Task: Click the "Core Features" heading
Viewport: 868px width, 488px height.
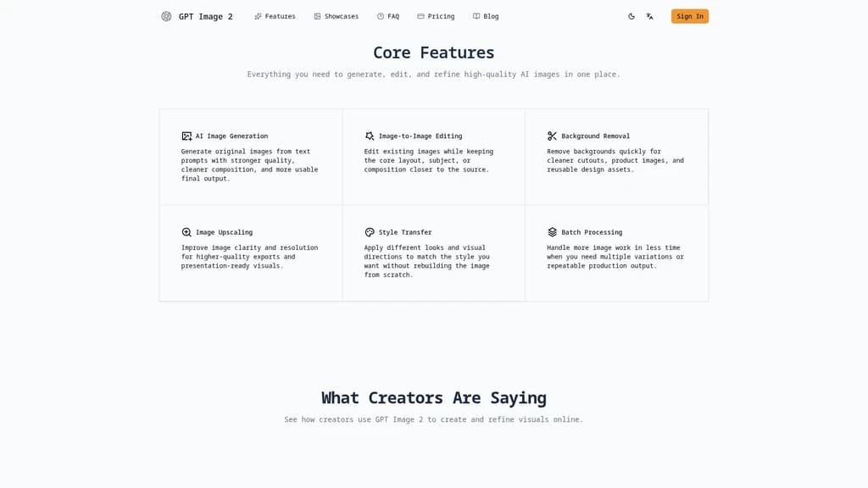Action: click(433, 53)
